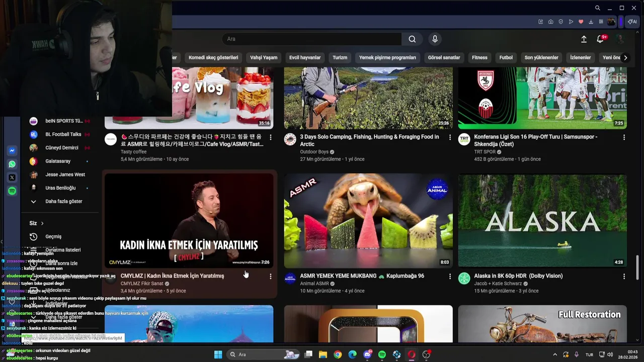Click the Windows taskbar Ara search box
Image resolution: width=644 pixels, height=362 pixels.
point(264,354)
